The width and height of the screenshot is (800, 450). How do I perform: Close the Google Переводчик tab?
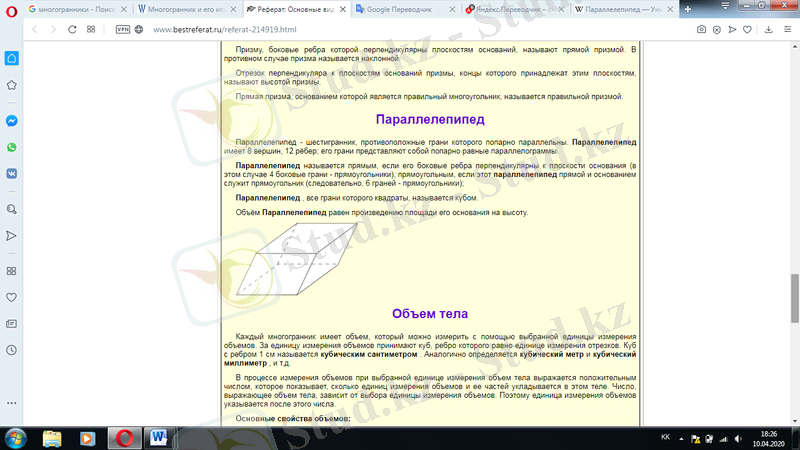452,9
